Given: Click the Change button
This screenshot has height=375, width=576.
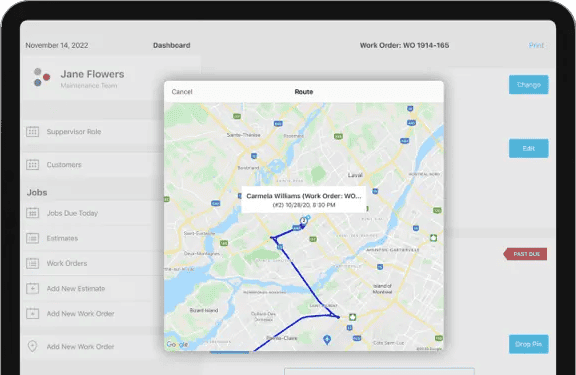Looking at the screenshot, I should tap(528, 84).
